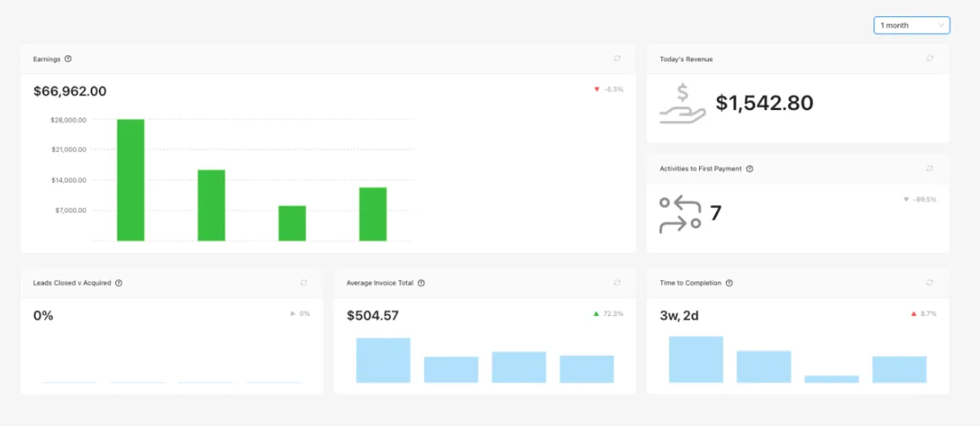Refresh the Average Invoice Total widget
The height and width of the screenshot is (426, 980).
(617, 282)
